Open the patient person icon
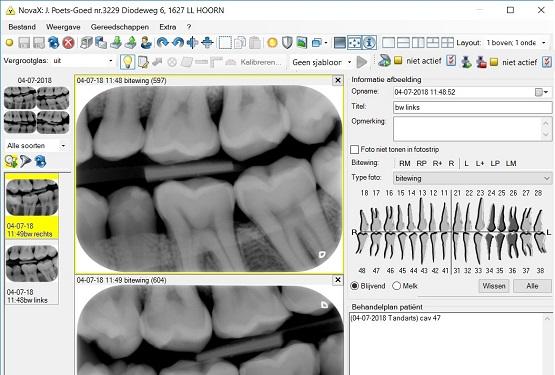The image size is (555, 375). [145, 43]
